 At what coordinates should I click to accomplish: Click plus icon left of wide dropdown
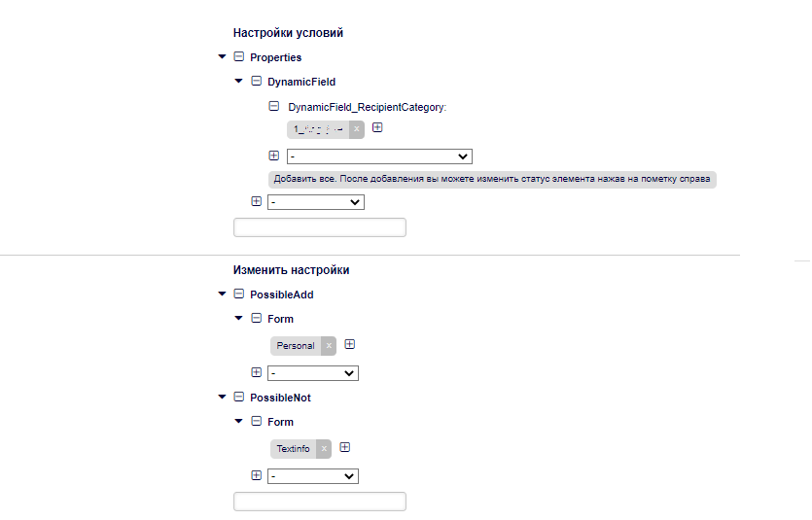(273, 156)
